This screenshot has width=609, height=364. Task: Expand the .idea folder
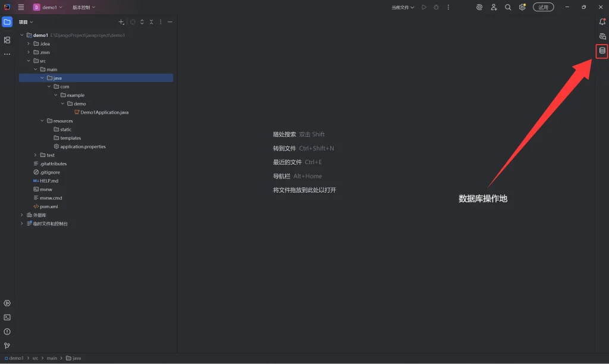pyautogui.click(x=28, y=43)
